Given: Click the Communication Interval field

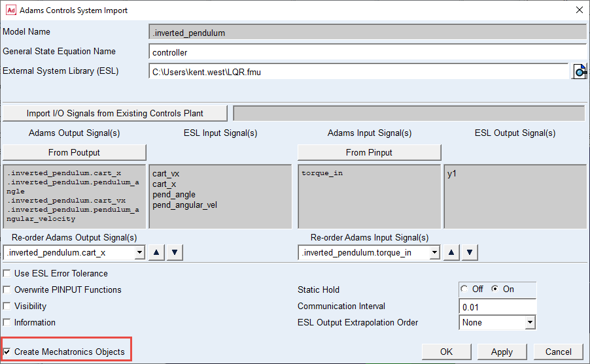Looking at the screenshot, I should tap(497, 306).
